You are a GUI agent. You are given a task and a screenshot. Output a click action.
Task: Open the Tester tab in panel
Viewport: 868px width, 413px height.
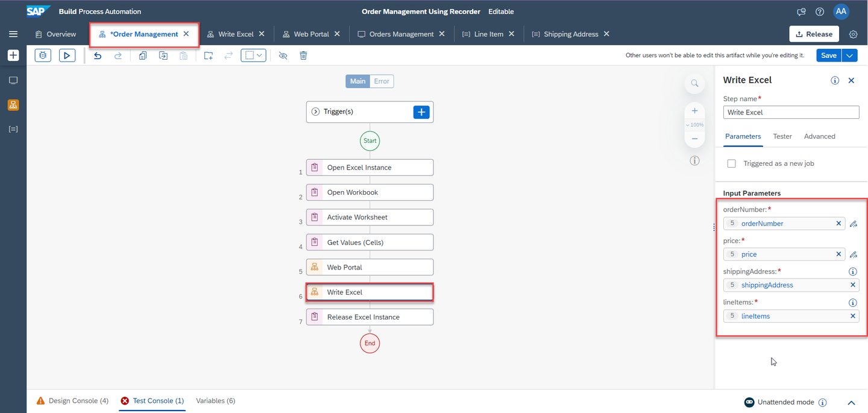782,136
